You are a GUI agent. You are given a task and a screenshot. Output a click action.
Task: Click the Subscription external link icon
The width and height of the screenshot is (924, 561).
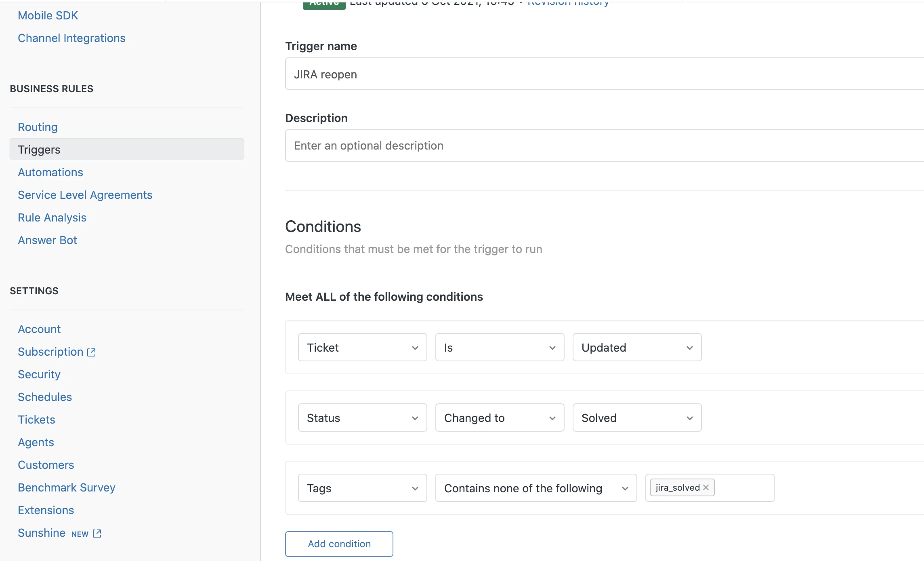pos(92,352)
